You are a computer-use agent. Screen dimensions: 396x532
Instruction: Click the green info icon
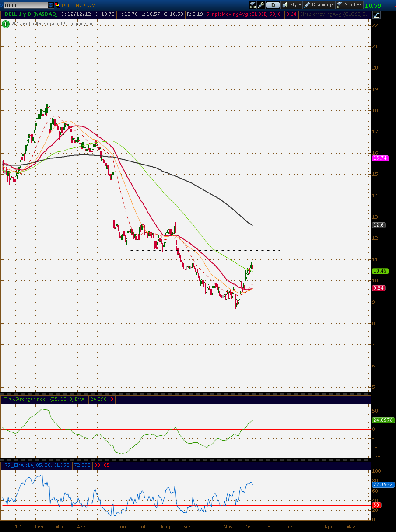click(5, 24)
